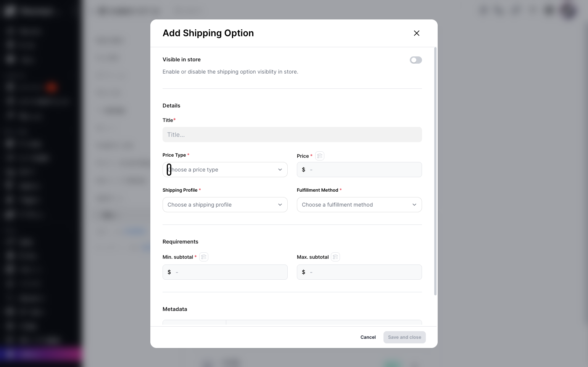Screen dimensions: 588x367
Task: Click the Save and close button
Action: click(404, 337)
